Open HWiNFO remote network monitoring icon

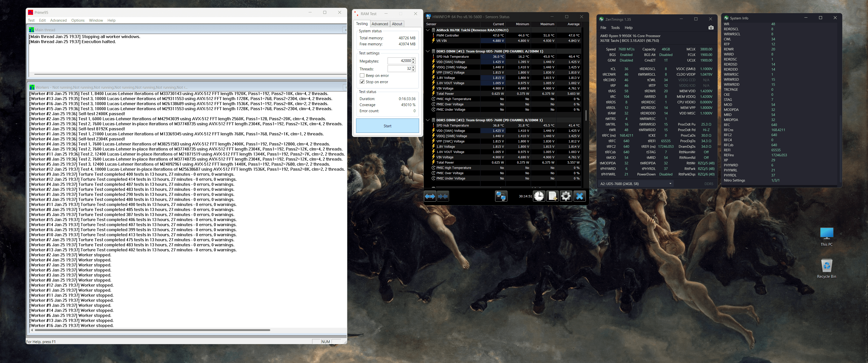501,196
